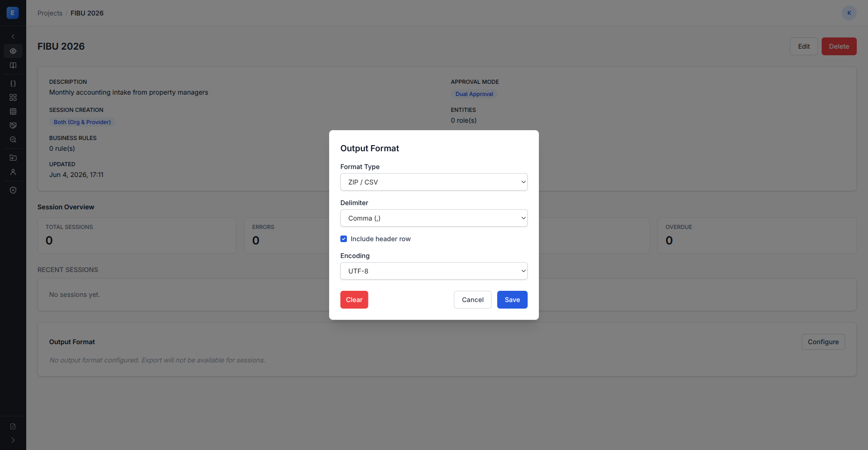The width and height of the screenshot is (868, 450).
Task: Click the No sessions yet text
Action: pyautogui.click(x=75, y=295)
